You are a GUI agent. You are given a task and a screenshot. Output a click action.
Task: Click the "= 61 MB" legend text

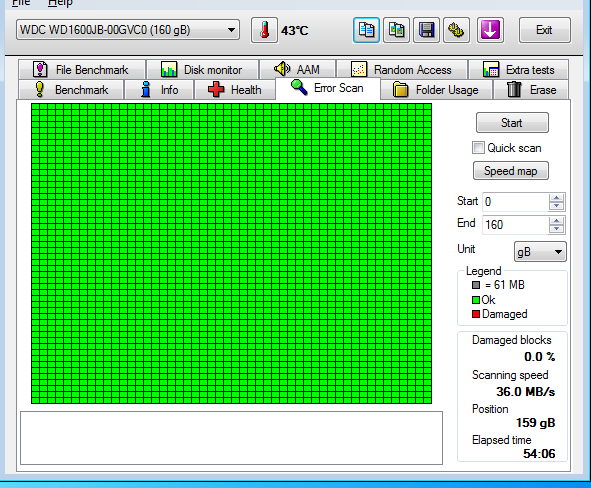[505, 285]
